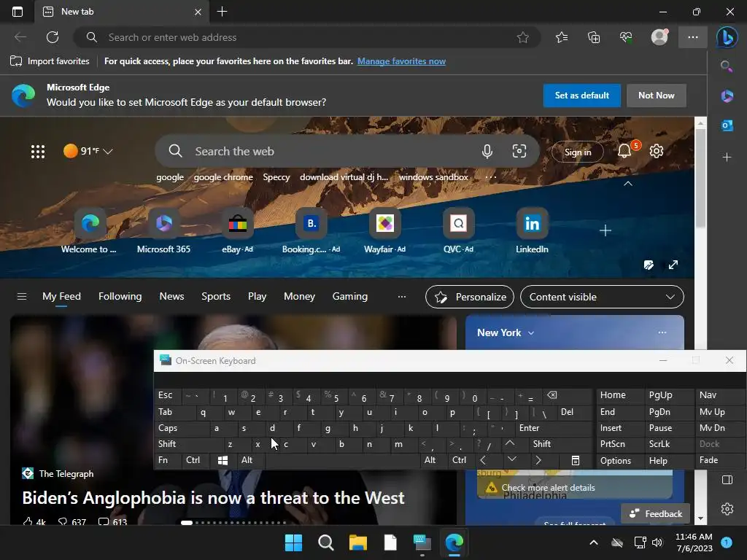Viewport: 747px width, 560px height.
Task: Switch to the My Feed tab
Action: pos(61,296)
